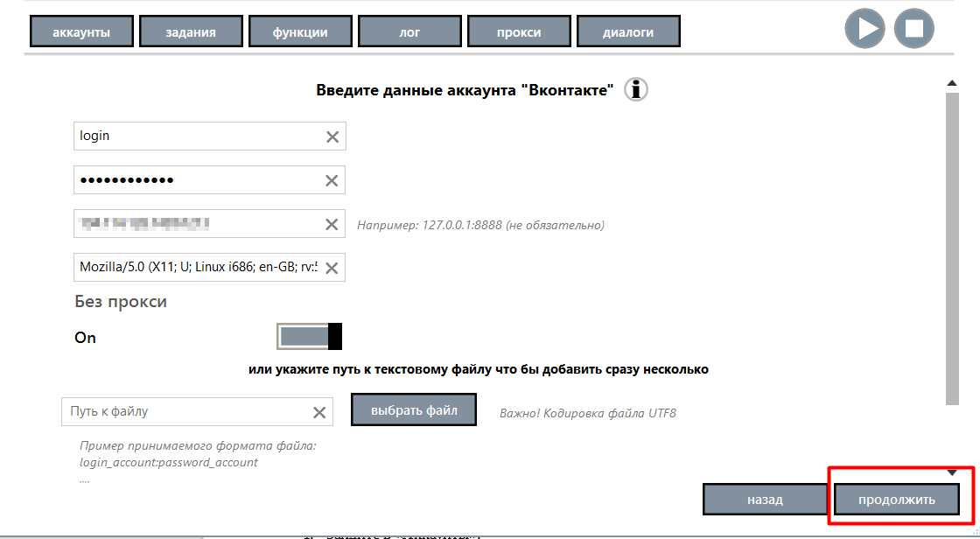Click the hint text Например: 127.0.0.1:8888
This screenshot has height=539, width=980.
point(480,225)
